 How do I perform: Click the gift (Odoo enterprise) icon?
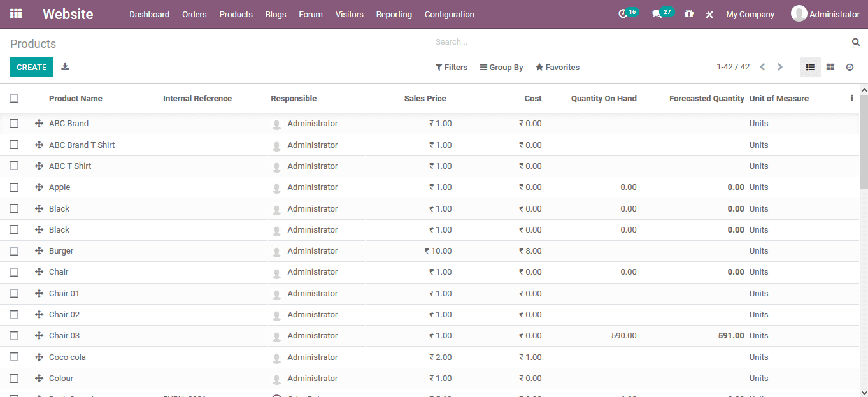click(688, 13)
